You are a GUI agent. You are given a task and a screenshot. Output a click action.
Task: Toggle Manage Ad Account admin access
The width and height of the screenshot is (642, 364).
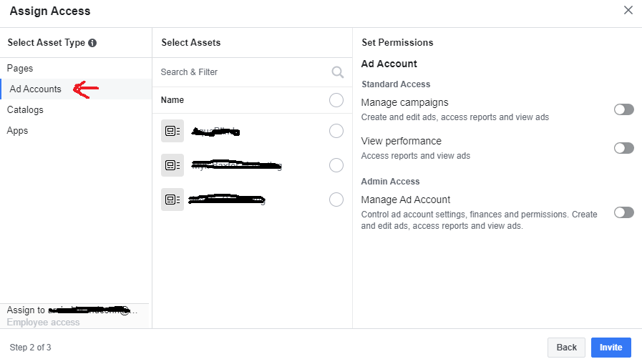click(623, 212)
